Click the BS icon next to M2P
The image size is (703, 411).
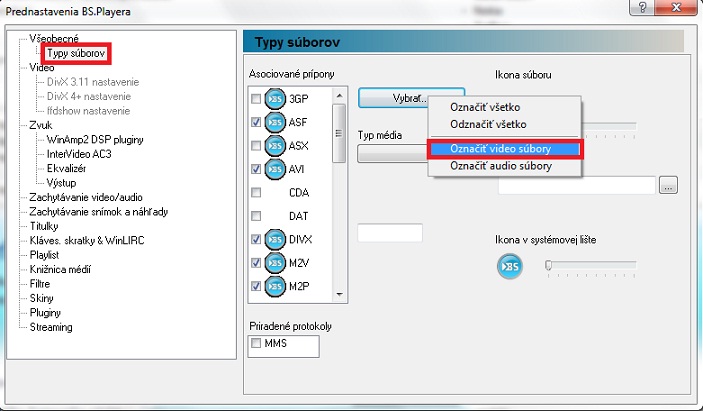pos(275,286)
